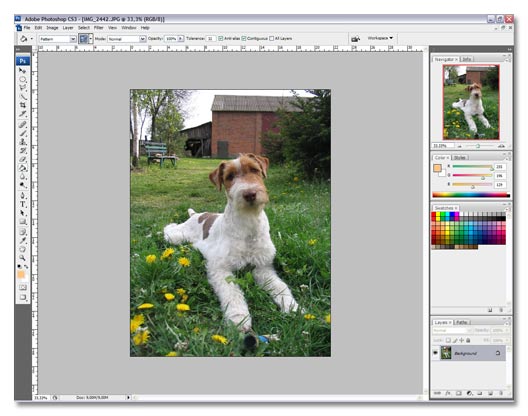Open the Filter menu
528x416 pixels.
99,28
